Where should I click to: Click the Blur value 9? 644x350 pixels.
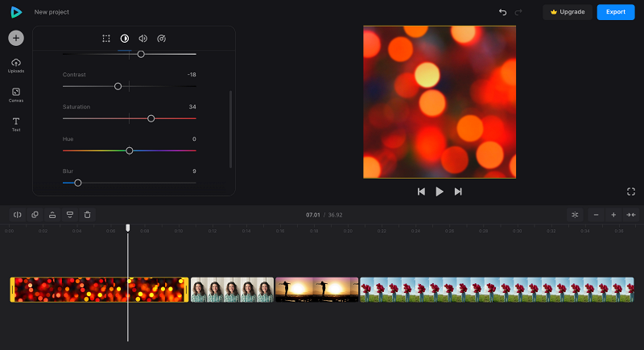click(x=194, y=171)
